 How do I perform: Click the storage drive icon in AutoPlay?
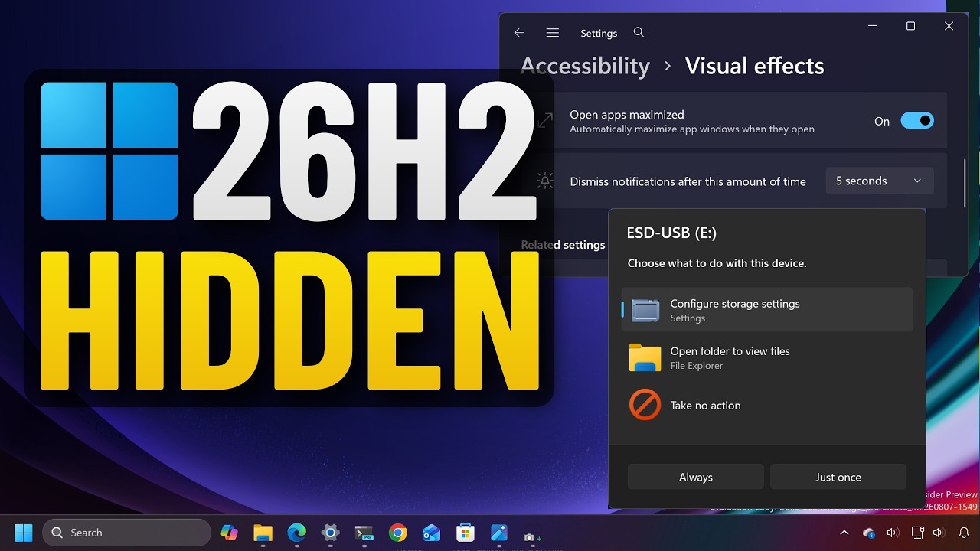[645, 310]
